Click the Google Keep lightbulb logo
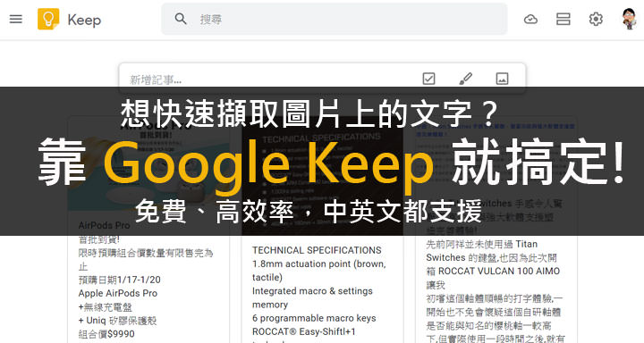 [48, 19]
